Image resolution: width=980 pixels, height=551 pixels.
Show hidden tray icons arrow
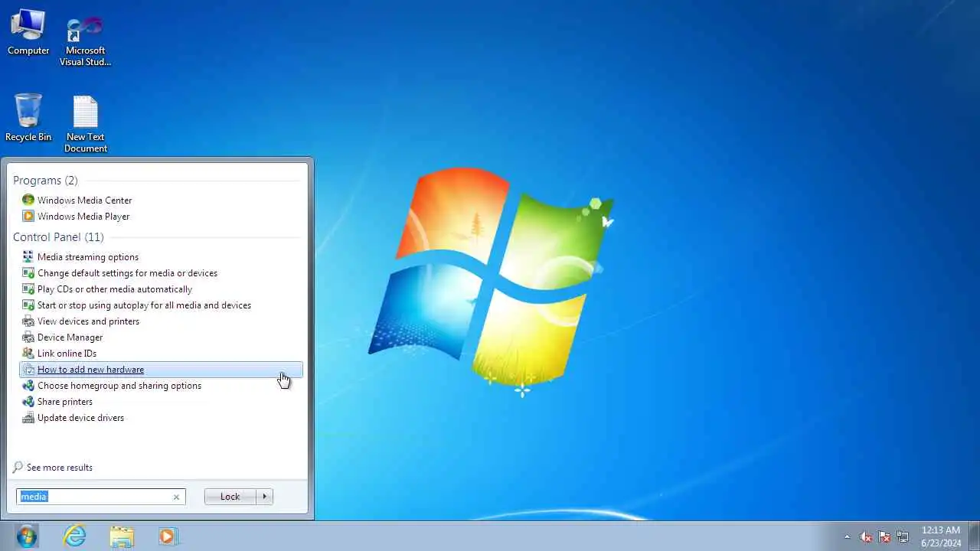click(847, 537)
